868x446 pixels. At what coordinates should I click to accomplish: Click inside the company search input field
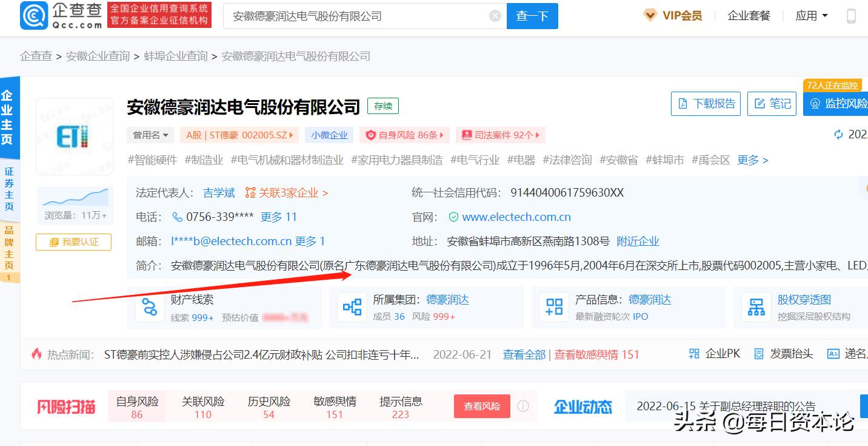click(364, 16)
